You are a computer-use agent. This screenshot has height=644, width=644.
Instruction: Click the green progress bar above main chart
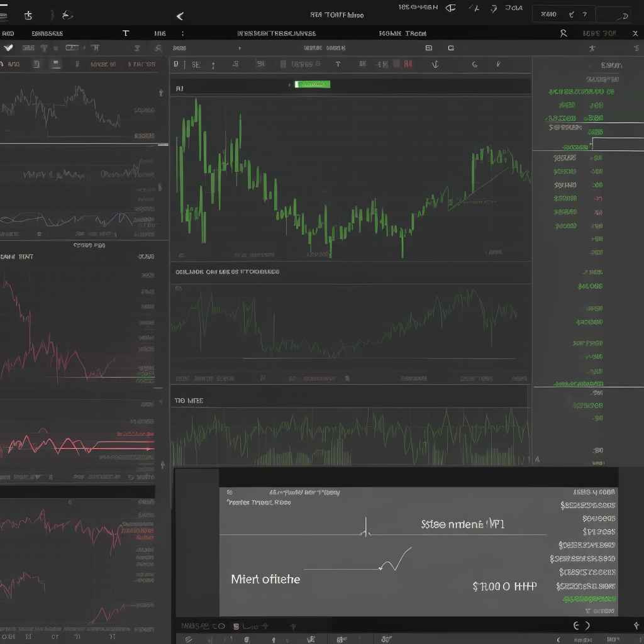click(313, 84)
